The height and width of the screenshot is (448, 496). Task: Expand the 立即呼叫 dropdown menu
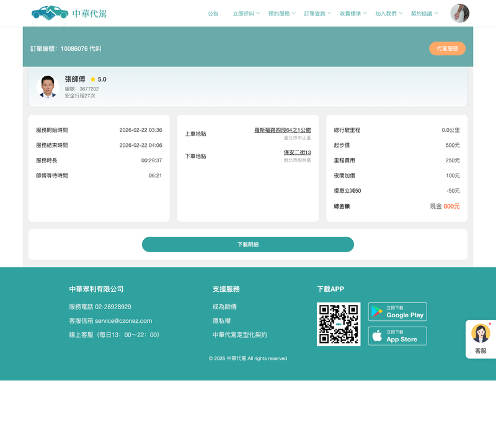(246, 14)
